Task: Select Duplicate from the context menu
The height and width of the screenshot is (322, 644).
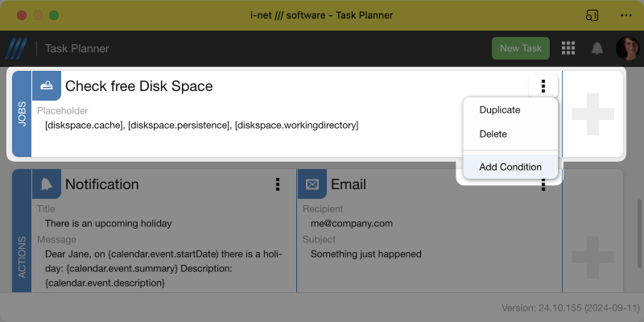Action: (500, 110)
